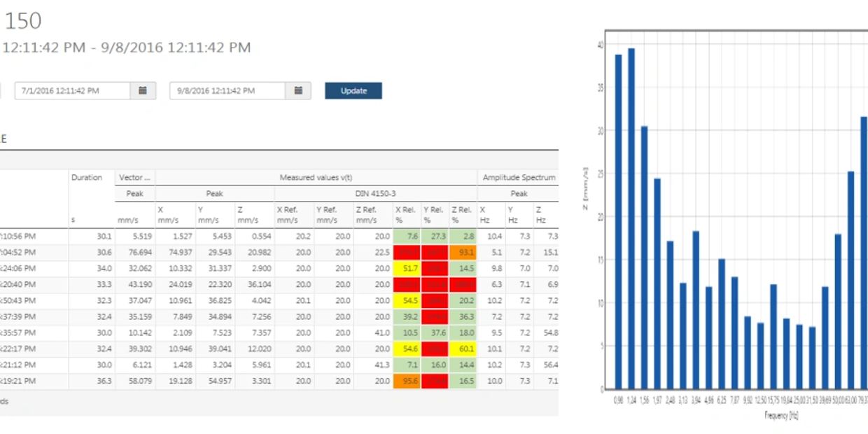Click the tallest chart bar at 1.24 Hz
The width and height of the screenshot is (868, 434).
point(631,218)
